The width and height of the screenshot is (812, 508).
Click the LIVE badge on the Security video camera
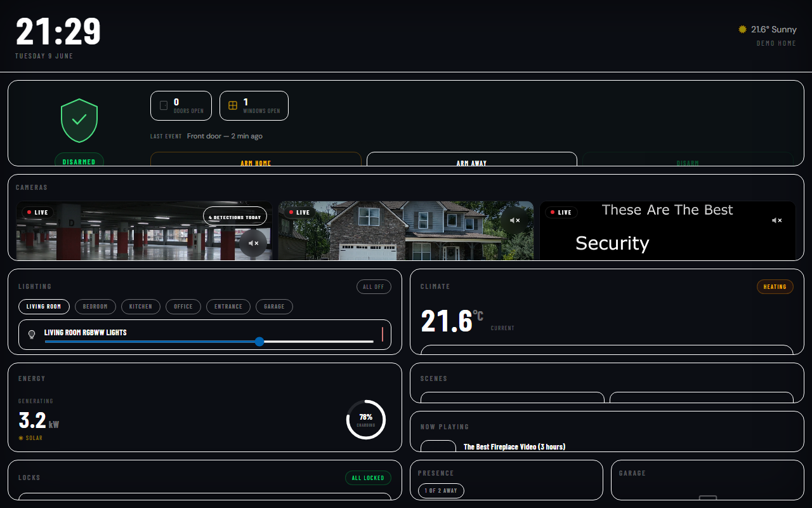click(561, 213)
